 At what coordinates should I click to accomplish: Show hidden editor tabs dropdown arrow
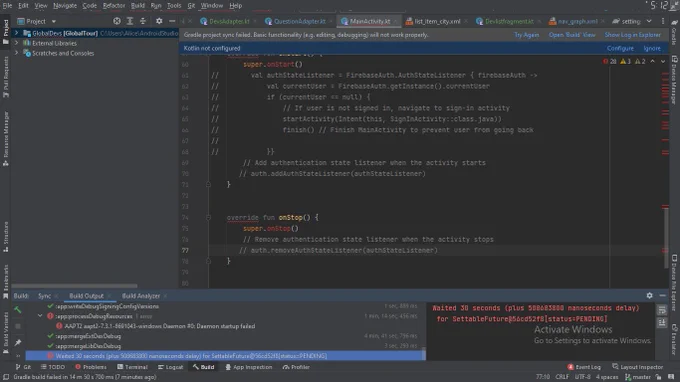point(649,21)
